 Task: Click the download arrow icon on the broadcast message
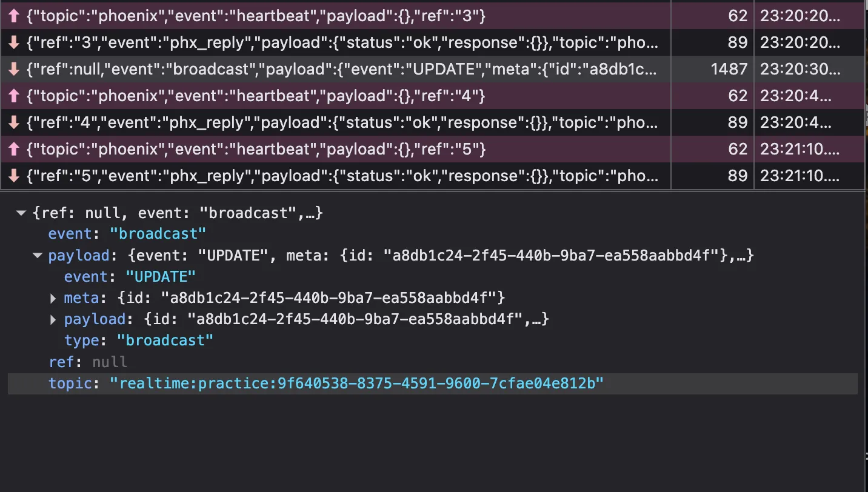click(15, 68)
